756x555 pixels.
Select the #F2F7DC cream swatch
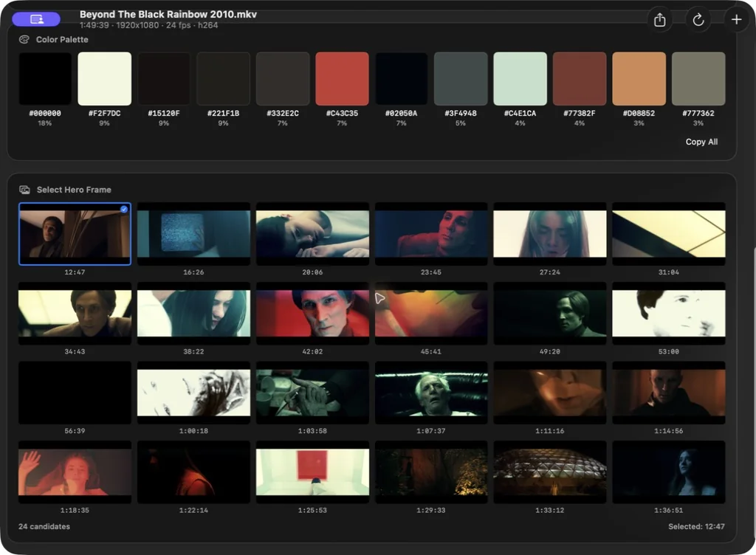105,78
